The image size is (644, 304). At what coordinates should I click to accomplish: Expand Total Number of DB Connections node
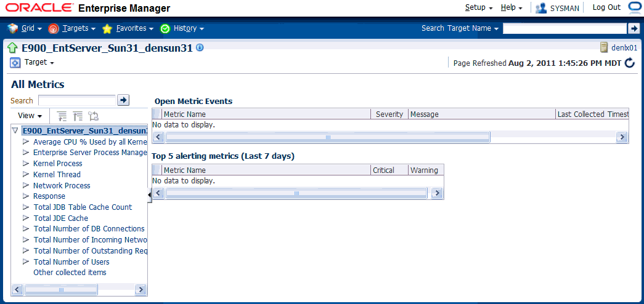click(26, 228)
